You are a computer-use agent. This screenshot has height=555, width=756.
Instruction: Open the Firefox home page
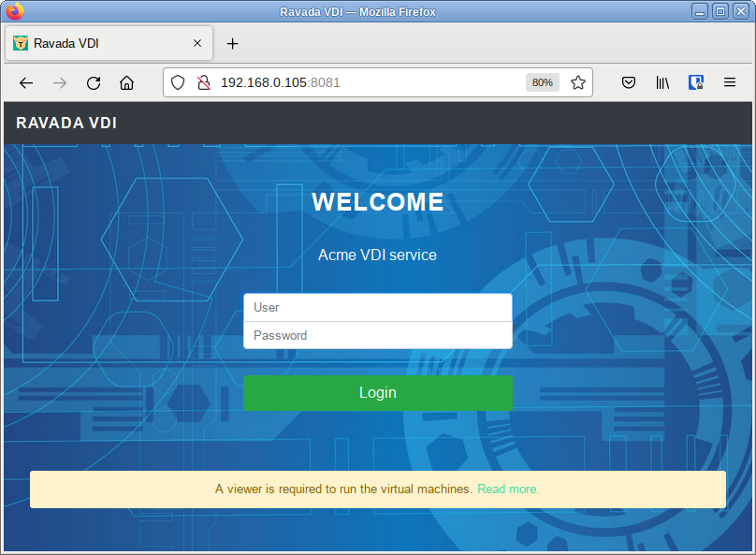pos(127,83)
